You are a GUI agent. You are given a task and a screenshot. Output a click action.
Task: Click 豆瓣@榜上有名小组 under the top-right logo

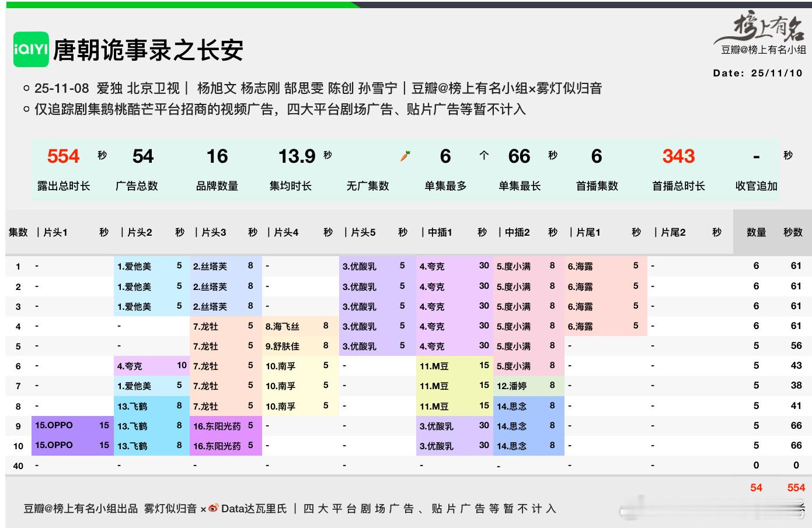(764, 50)
